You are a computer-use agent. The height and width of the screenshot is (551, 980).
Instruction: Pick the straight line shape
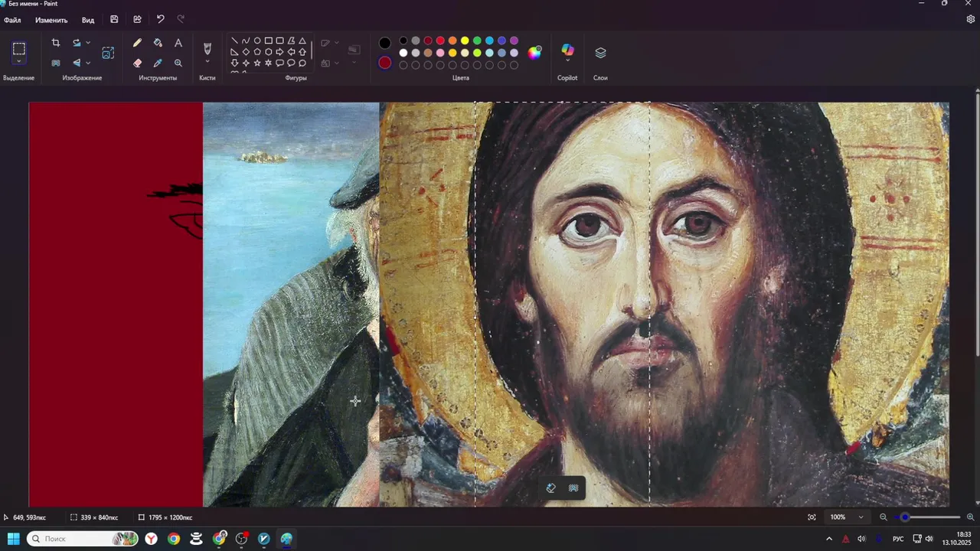pos(234,41)
